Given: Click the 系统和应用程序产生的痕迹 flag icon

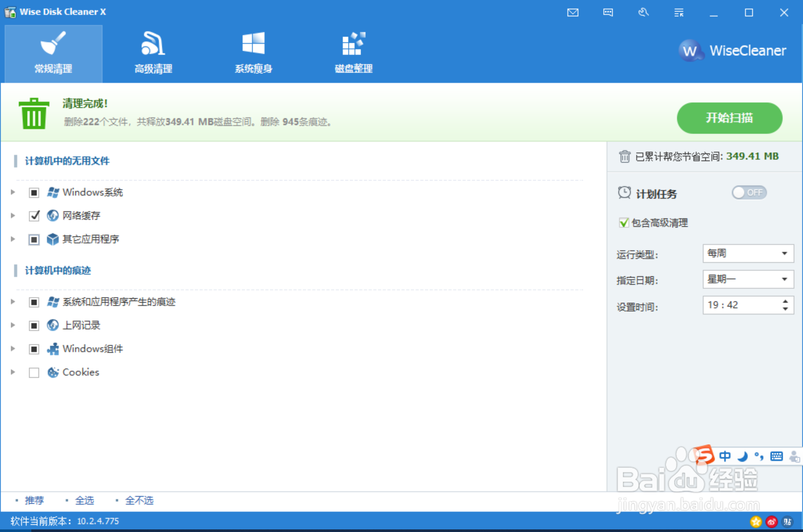Looking at the screenshot, I should (x=53, y=302).
